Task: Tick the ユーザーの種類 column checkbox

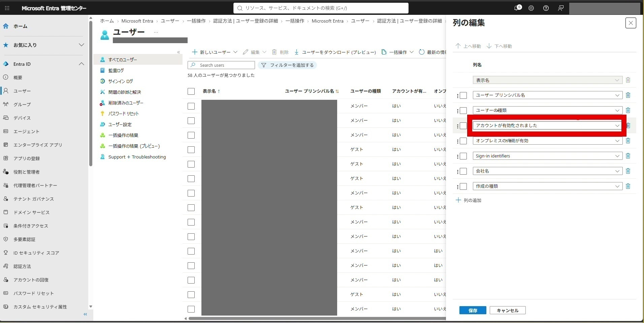Action: pyautogui.click(x=463, y=111)
